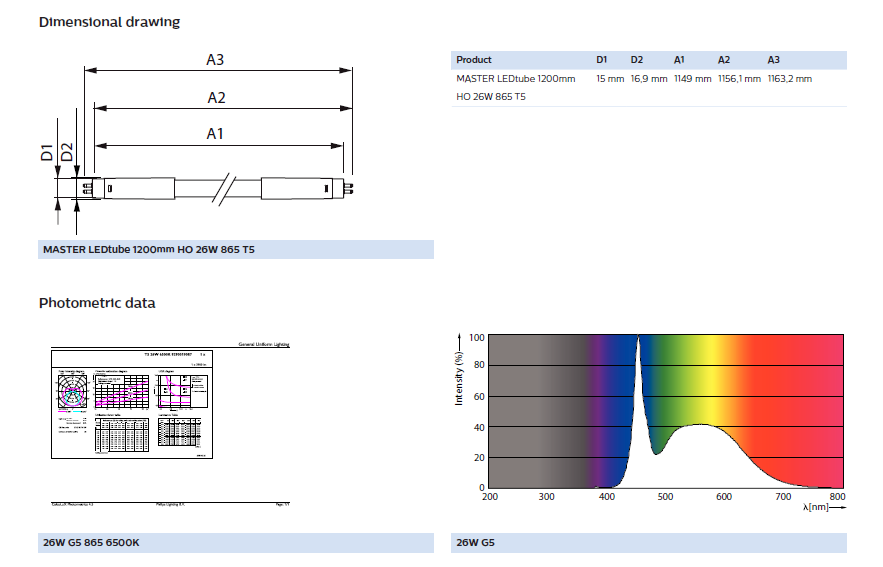Viewport: 883px width, 567px height.
Task: Click the 500 wavelength axis tick
Action: tap(665, 497)
